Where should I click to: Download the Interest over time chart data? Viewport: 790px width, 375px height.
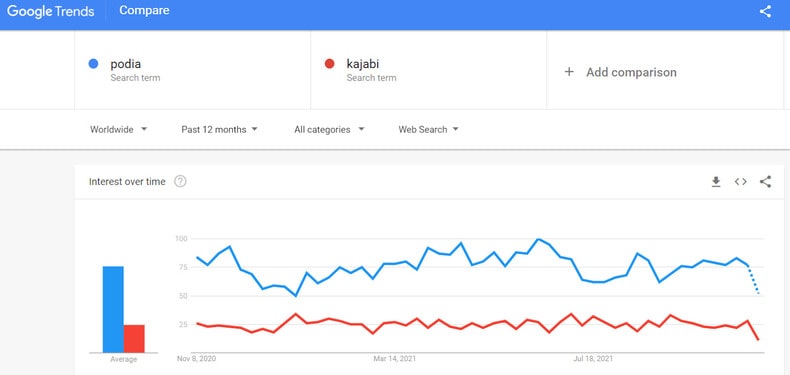(x=716, y=182)
